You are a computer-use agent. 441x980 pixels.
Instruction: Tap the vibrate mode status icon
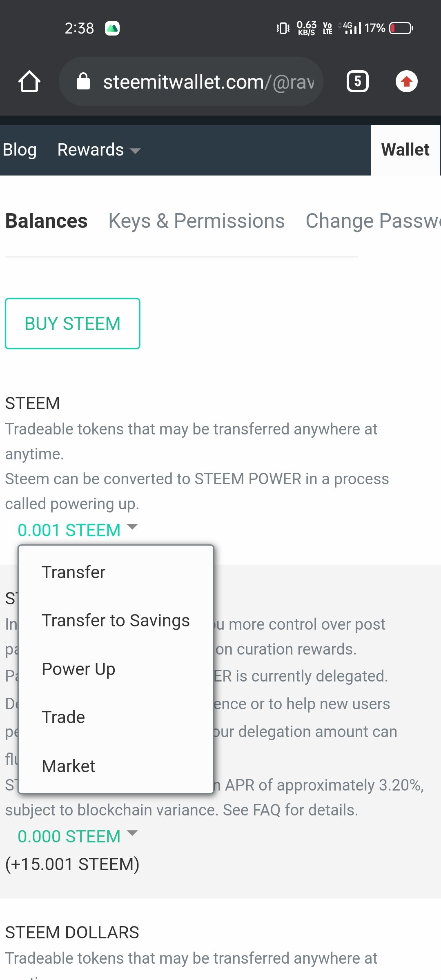pos(283,28)
